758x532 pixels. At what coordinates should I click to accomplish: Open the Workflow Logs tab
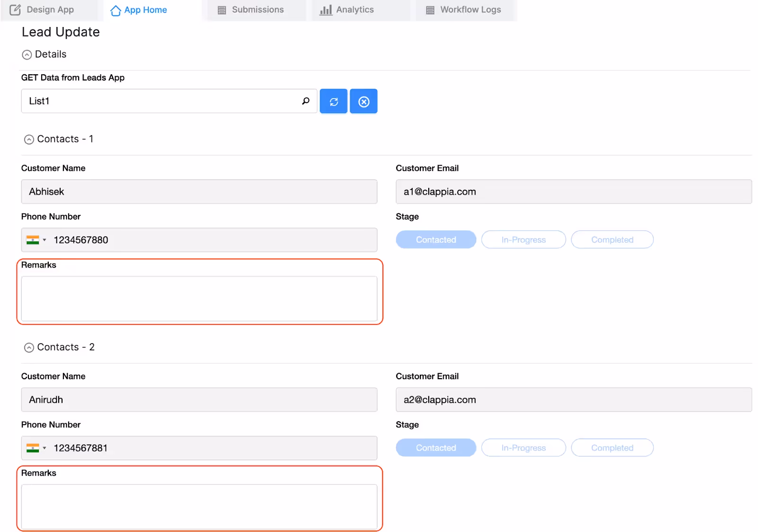(x=465, y=10)
